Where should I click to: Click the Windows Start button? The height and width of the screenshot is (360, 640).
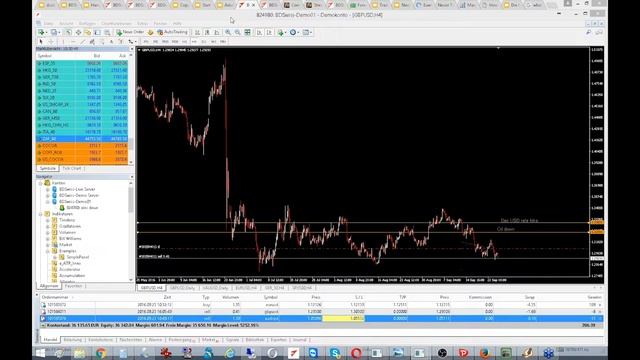point(40,353)
